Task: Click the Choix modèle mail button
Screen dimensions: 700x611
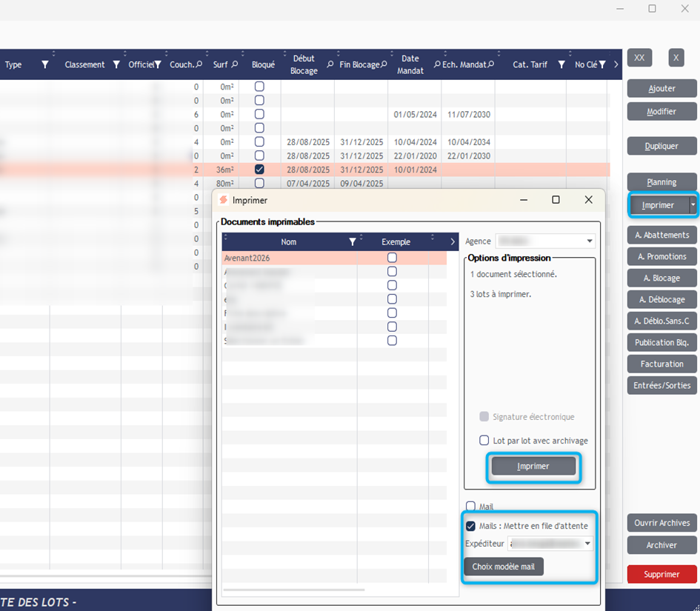Action: (504, 567)
